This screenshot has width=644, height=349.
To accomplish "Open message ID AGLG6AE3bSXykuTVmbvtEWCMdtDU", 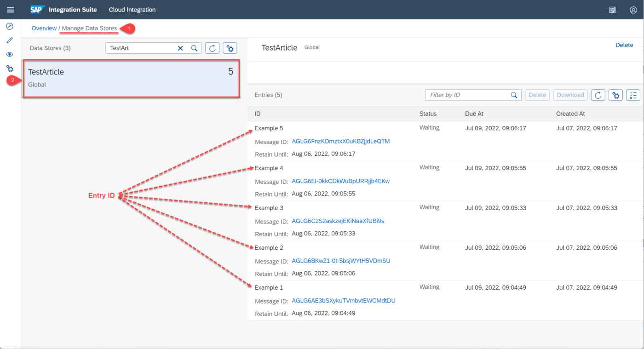I will pyautogui.click(x=344, y=301).
